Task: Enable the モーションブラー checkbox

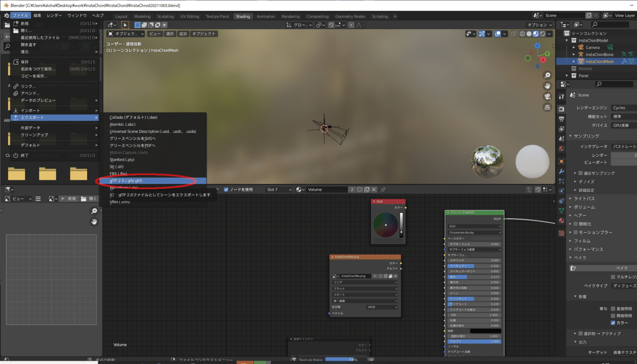Action: (x=576, y=232)
